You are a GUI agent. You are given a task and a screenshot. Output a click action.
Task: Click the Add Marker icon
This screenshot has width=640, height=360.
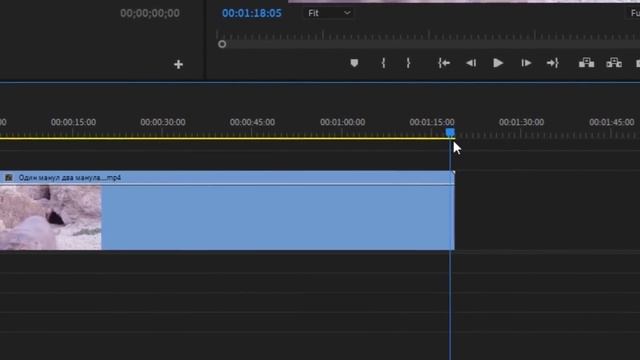(x=354, y=63)
